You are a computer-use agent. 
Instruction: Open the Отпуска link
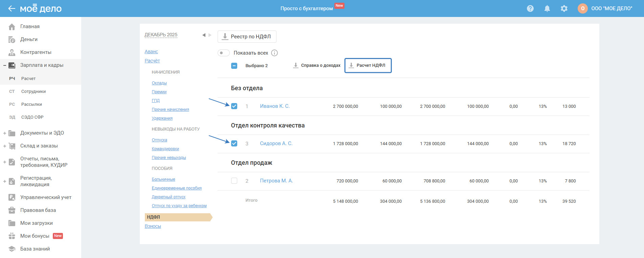coord(159,140)
